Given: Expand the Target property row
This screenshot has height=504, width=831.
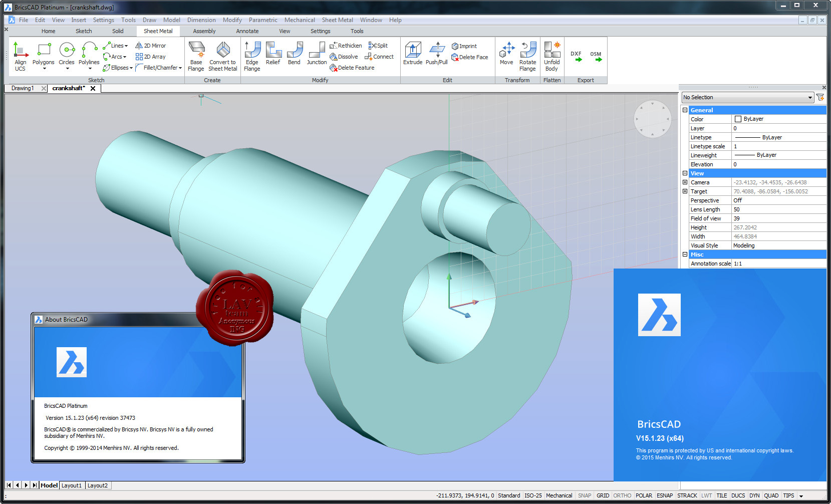Looking at the screenshot, I should tap(685, 191).
